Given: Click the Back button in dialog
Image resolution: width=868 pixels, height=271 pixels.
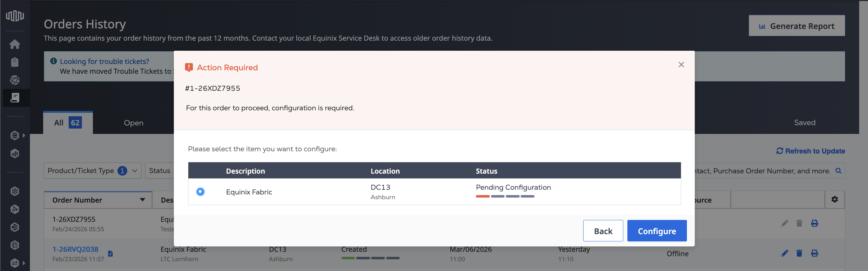Looking at the screenshot, I should click(603, 231).
